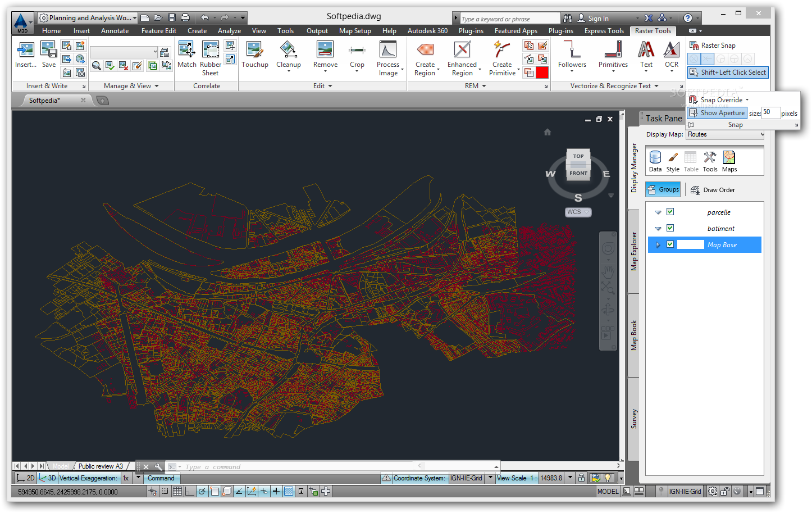
Task: Open the Display Map Routes dropdown
Action: click(725, 134)
